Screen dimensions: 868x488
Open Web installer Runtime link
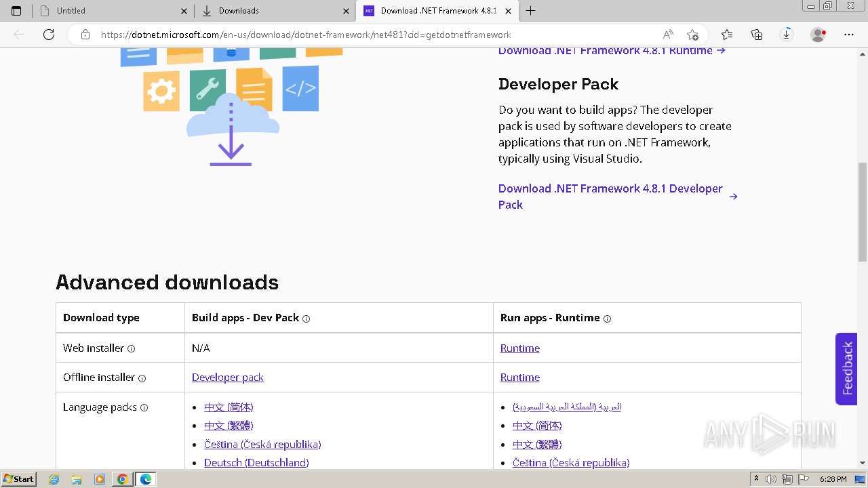click(x=520, y=348)
